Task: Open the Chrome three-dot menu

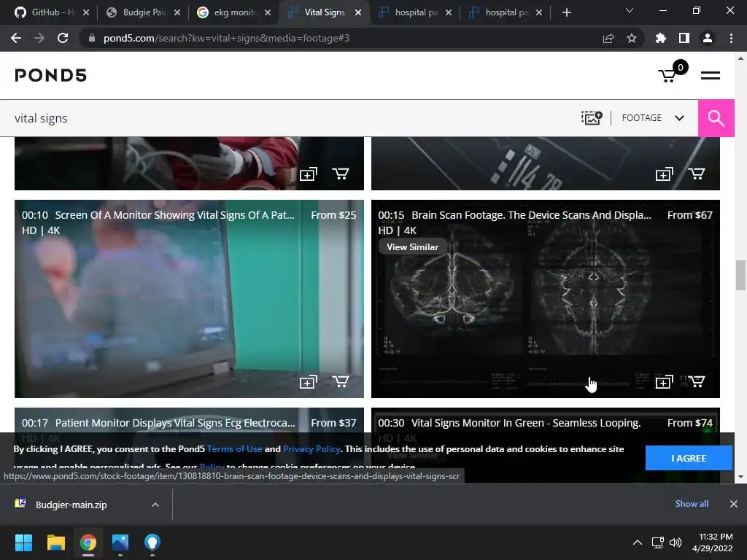Action: click(x=731, y=38)
